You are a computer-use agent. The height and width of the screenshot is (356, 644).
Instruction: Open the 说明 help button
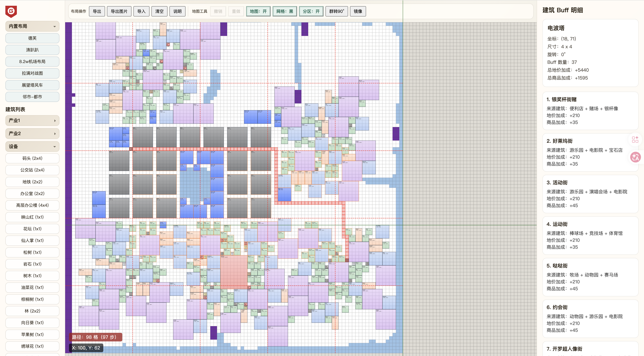pos(177,11)
